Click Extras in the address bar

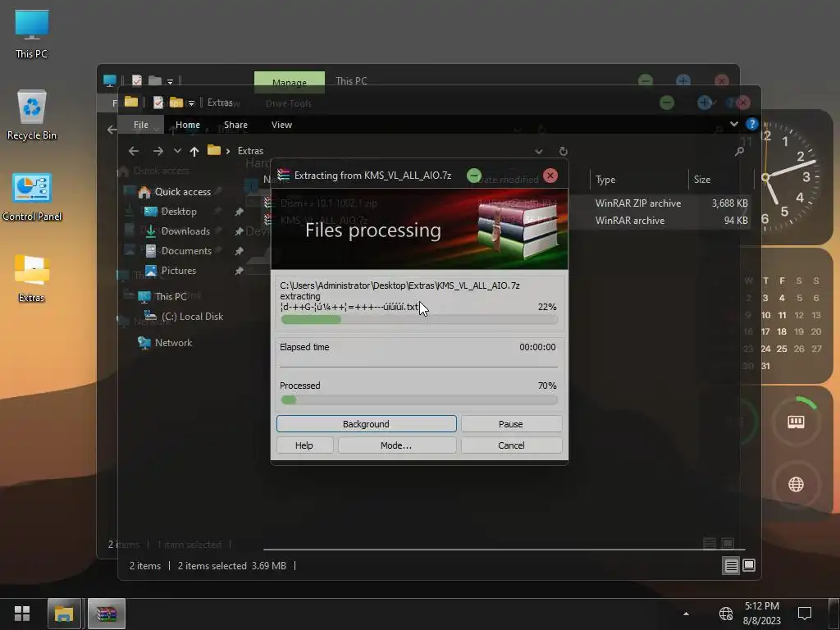click(x=250, y=151)
